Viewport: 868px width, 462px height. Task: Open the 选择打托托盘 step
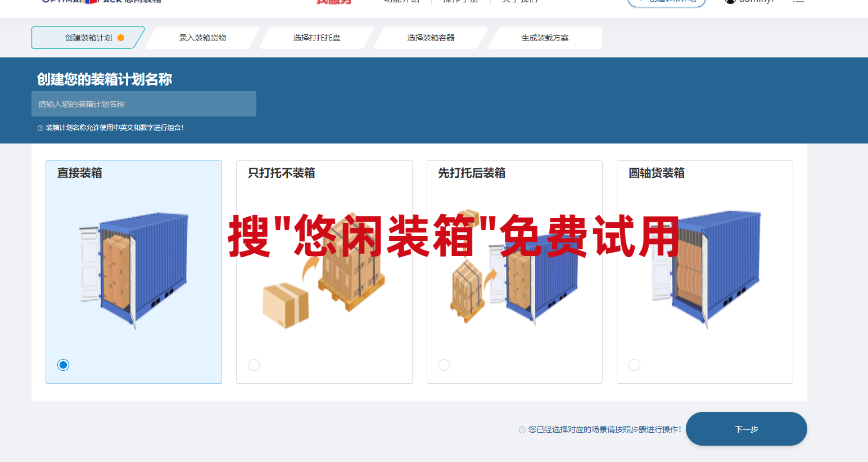[x=317, y=38]
